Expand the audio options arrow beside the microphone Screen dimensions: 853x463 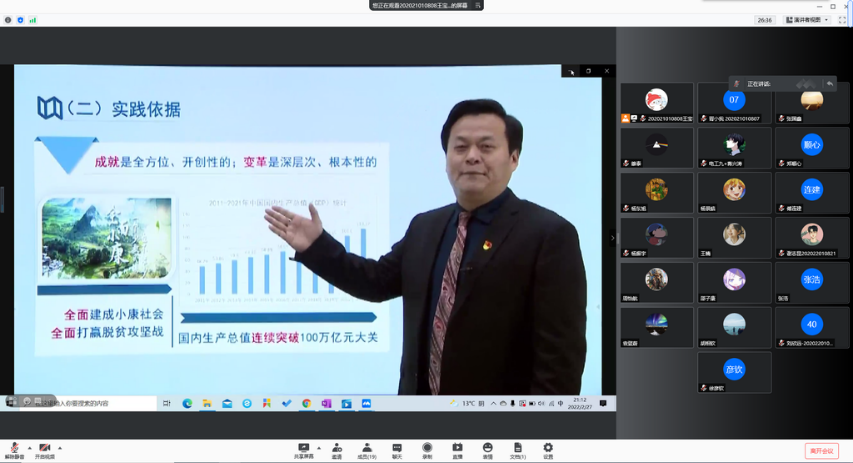click(29, 448)
